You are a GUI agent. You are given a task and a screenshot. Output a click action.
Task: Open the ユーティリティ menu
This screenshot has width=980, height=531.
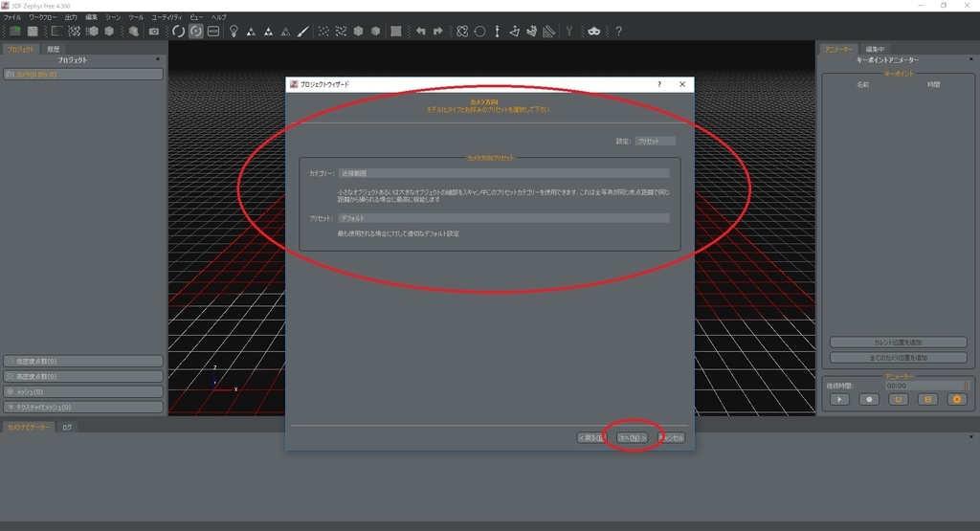pos(167,17)
